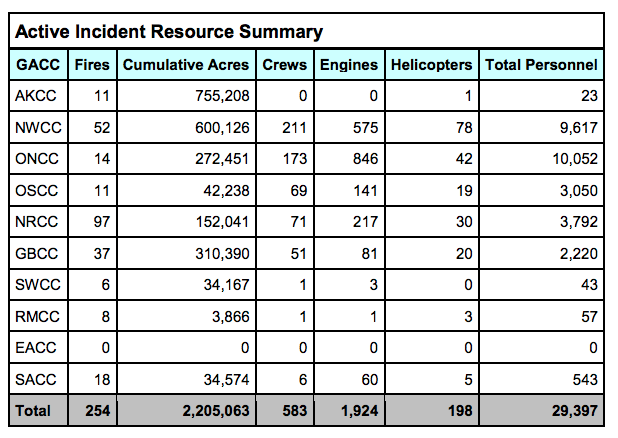Click OSCC engines value 141
The width and height of the screenshot is (618, 438).
(365, 190)
